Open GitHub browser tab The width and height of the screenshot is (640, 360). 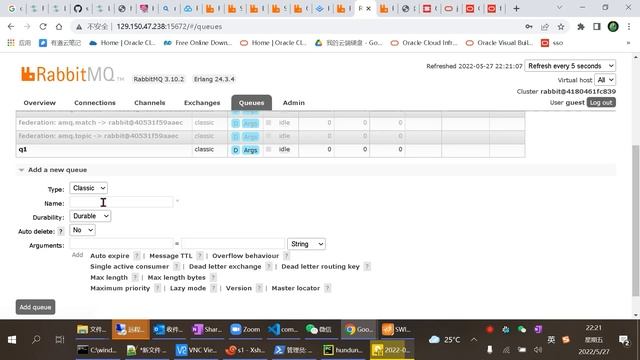click(x=78, y=8)
